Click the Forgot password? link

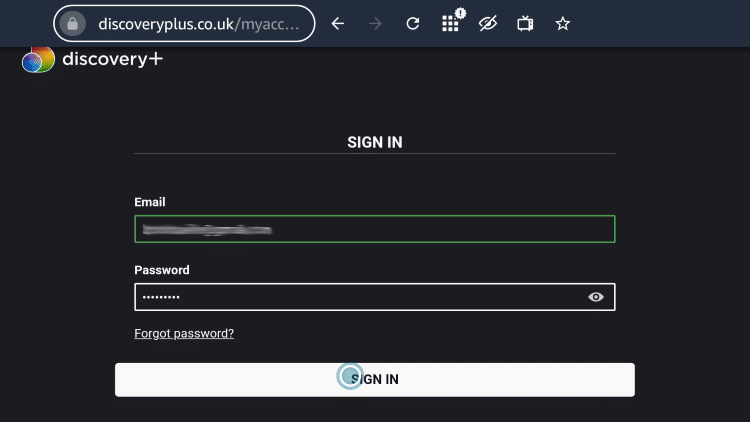(184, 333)
